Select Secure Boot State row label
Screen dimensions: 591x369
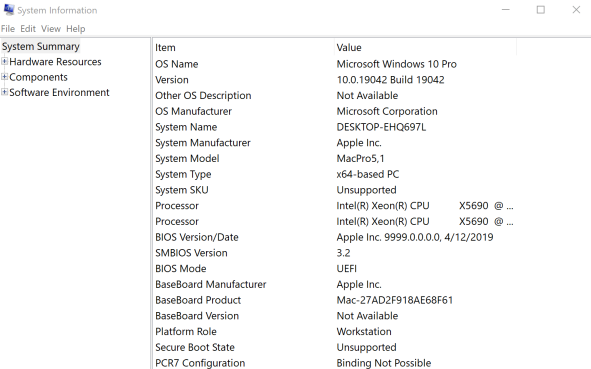pyautogui.click(x=195, y=348)
